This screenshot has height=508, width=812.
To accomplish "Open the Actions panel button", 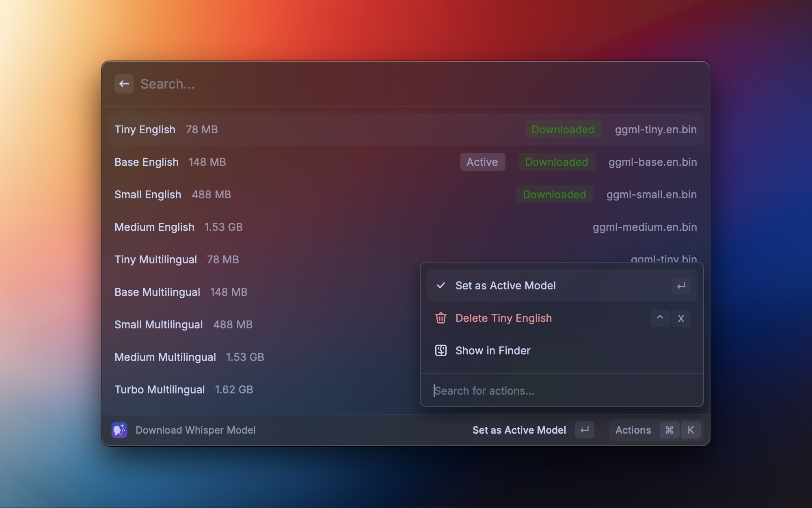I will [x=633, y=430].
